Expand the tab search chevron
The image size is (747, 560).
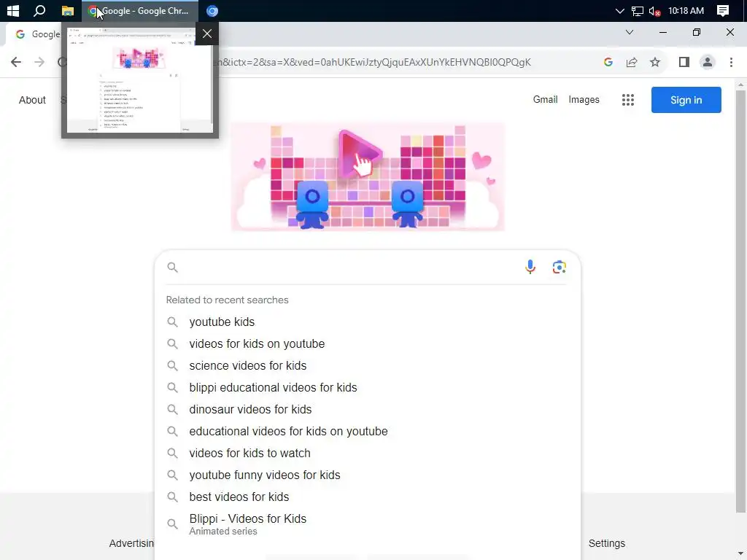pos(630,32)
